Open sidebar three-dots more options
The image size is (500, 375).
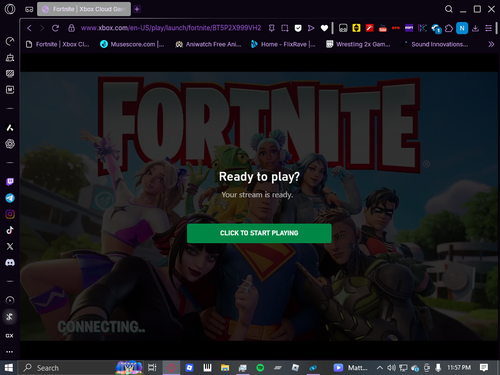click(10, 352)
